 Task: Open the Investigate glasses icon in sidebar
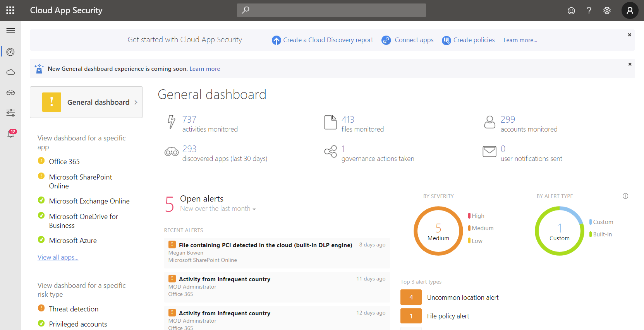click(x=11, y=92)
